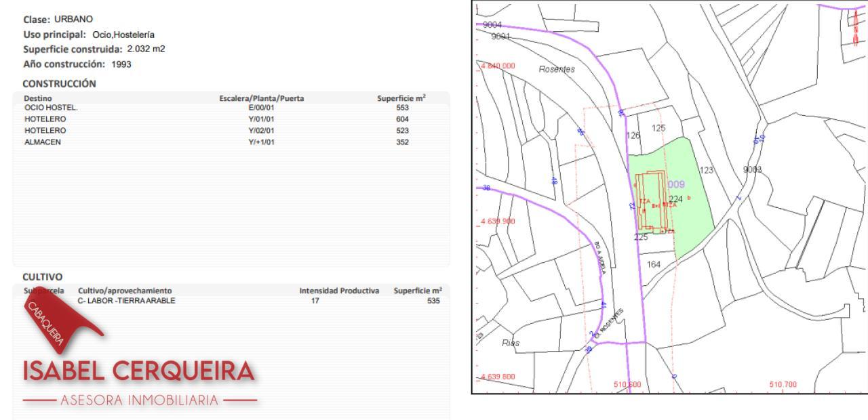This screenshot has height=420, width=868.
Task: Click the Superficie m² column header in CONSTRUCCIÓN
Action: pos(401,99)
